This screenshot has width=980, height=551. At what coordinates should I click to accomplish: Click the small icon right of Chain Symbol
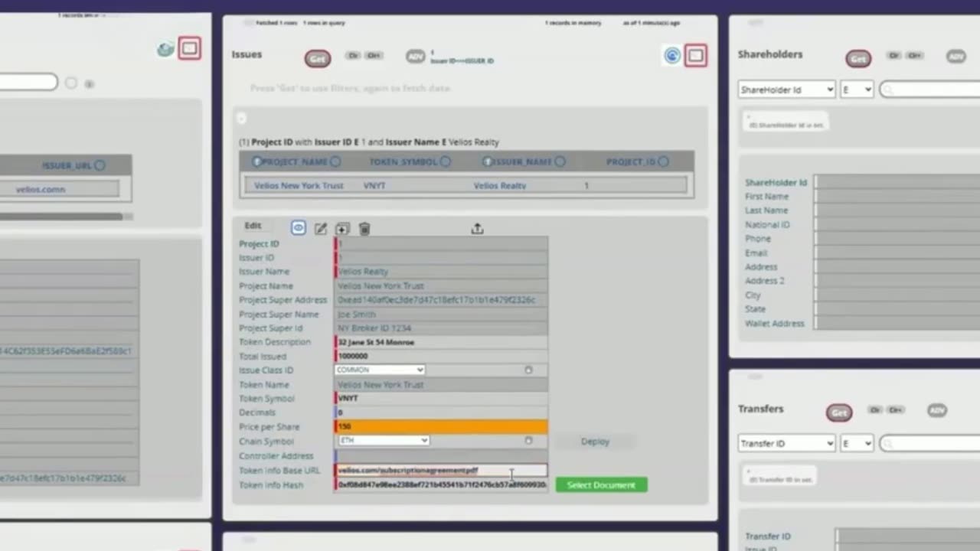528,441
